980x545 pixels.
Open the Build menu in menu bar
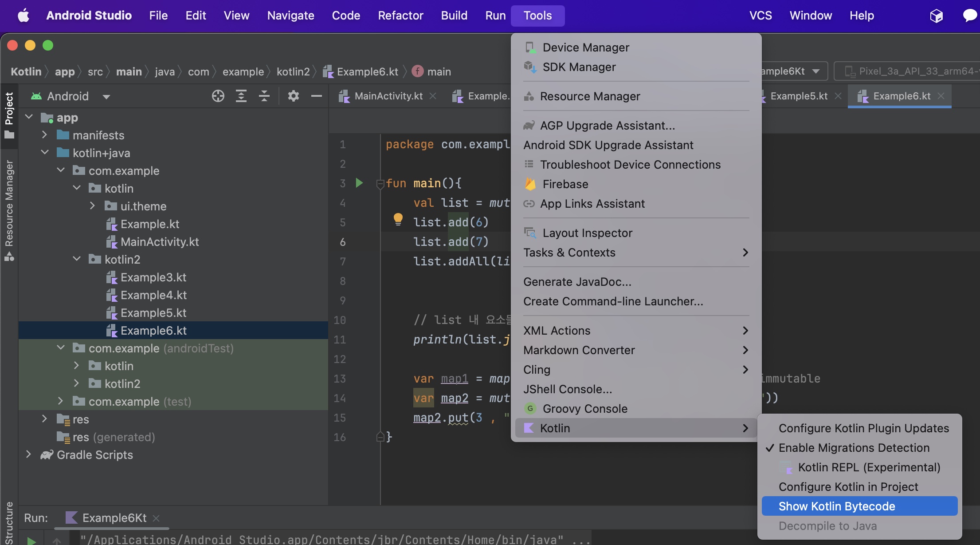(454, 16)
